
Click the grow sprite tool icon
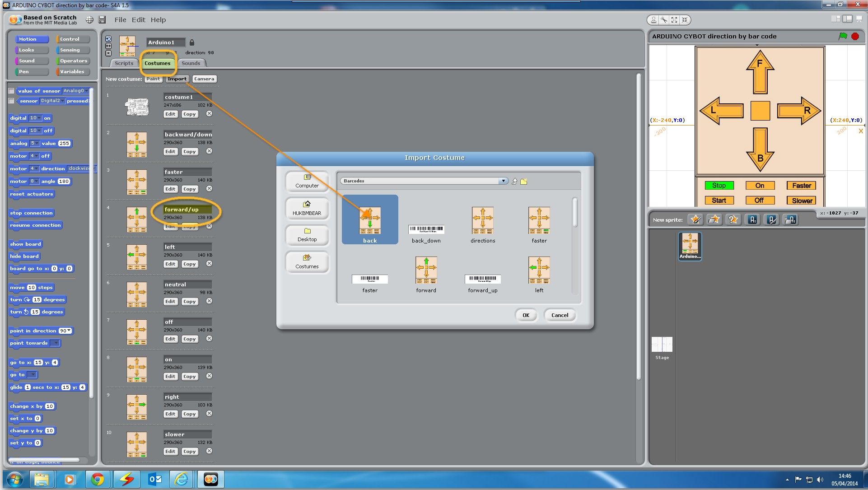pos(674,20)
